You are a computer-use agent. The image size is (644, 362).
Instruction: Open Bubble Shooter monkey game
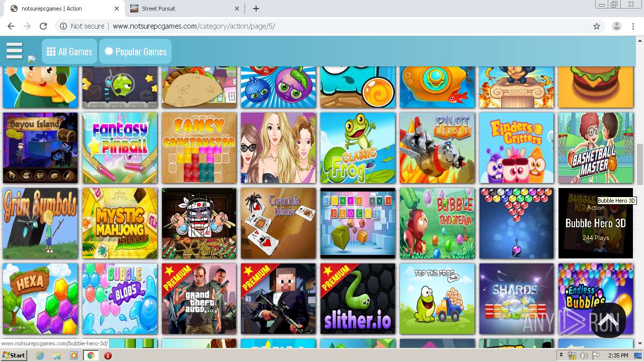click(437, 223)
